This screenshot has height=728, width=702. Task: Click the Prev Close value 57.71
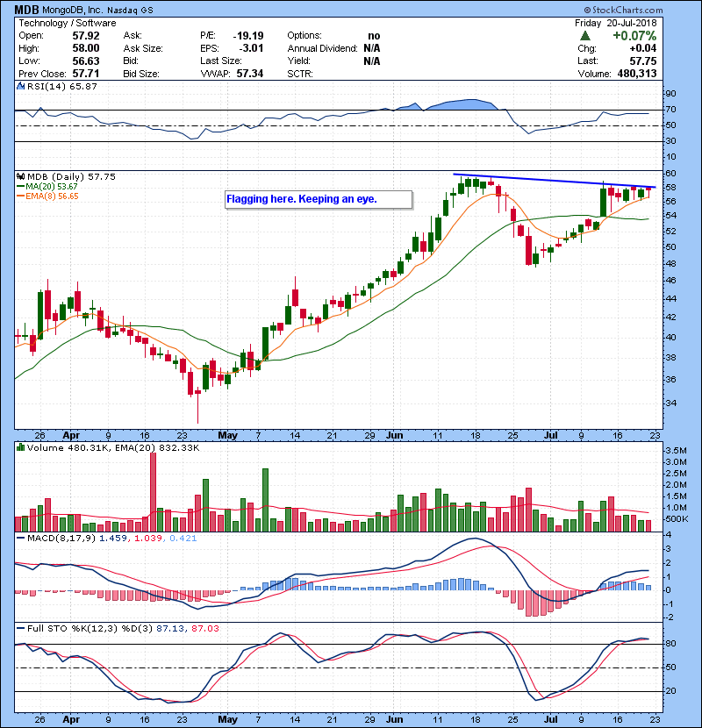(86, 74)
